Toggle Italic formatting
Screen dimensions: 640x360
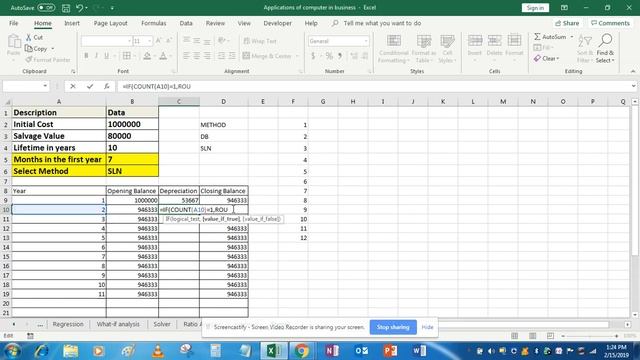[96, 56]
